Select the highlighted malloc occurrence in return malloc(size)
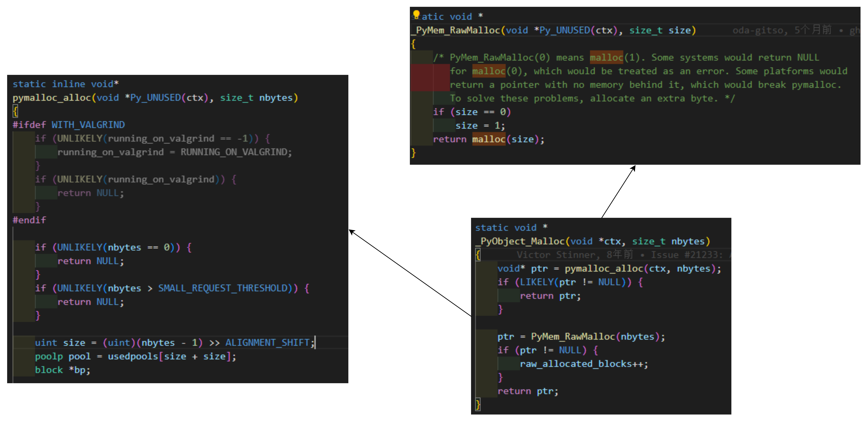The height and width of the screenshot is (422, 868). [489, 139]
